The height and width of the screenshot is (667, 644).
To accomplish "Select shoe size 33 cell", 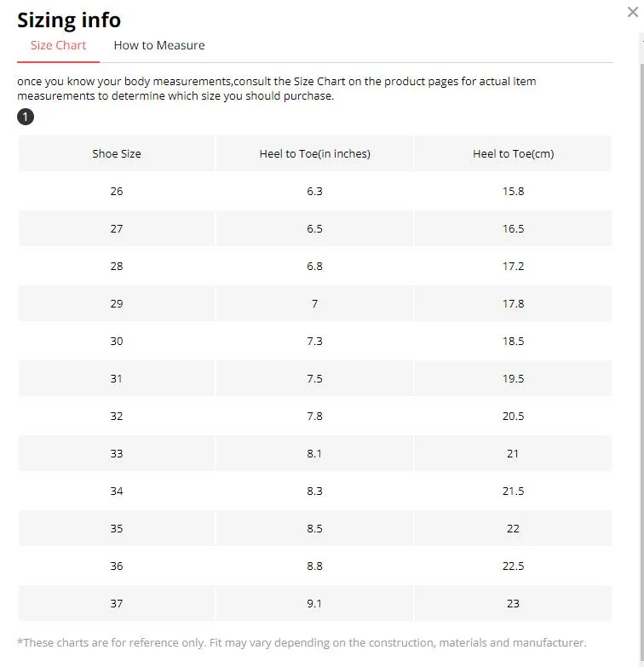I will [117, 453].
